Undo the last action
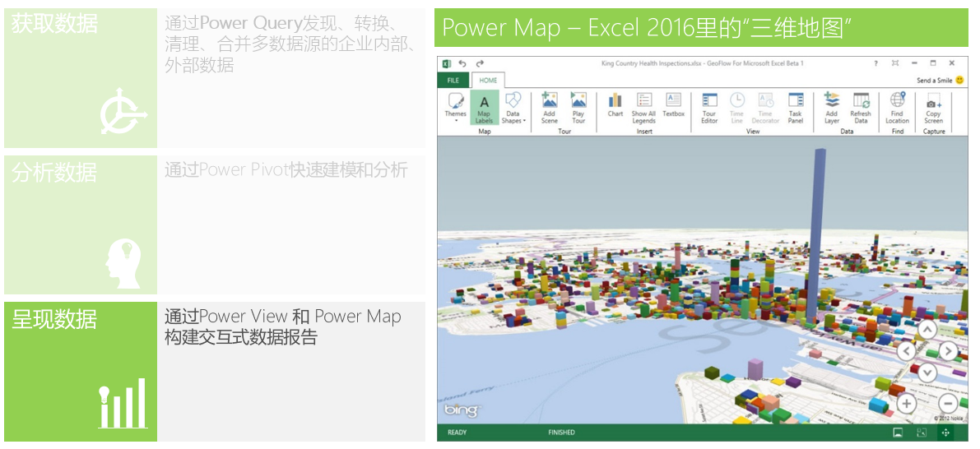 pyautogui.click(x=462, y=63)
